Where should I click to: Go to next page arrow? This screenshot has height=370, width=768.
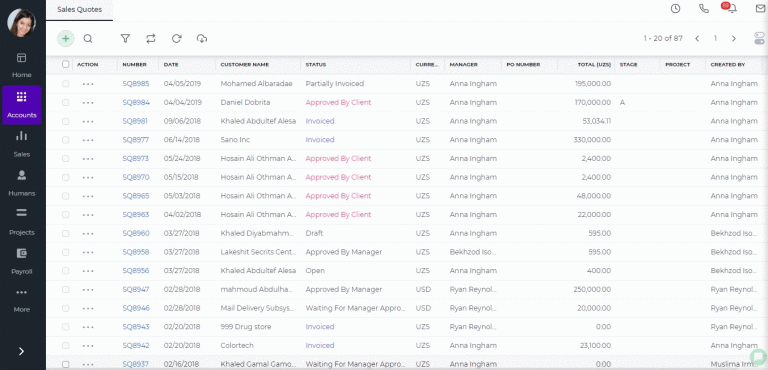click(x=734, y=39)
